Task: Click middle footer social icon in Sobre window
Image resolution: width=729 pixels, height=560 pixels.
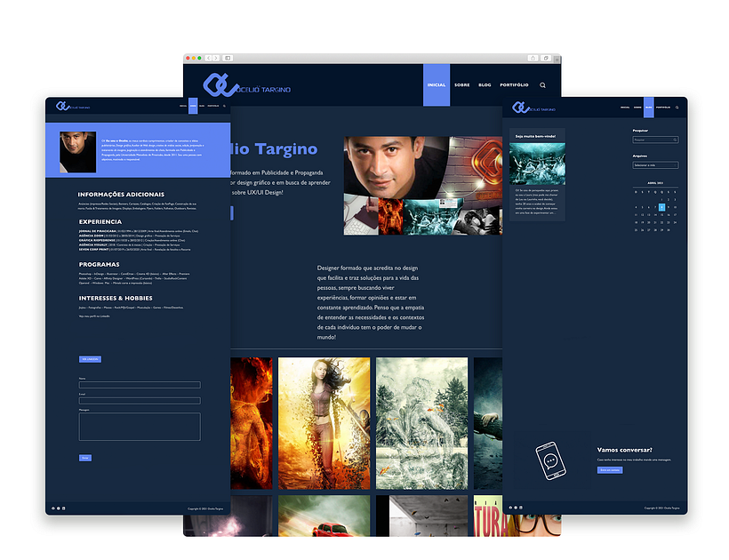Action: click(x=58, y=508)
